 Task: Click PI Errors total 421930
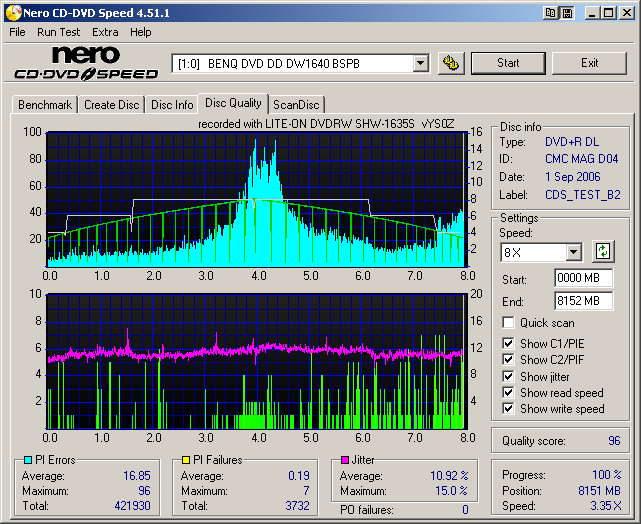pyautogui.click(x=132, y=506)
